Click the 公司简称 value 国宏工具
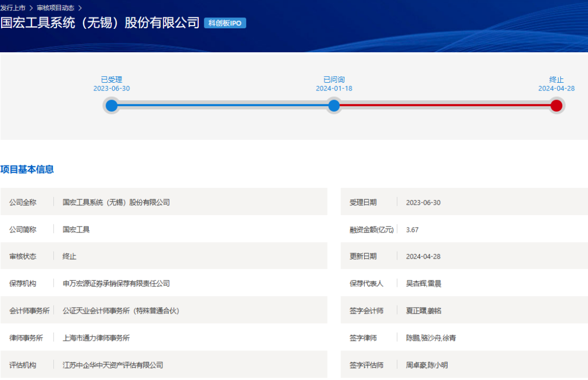 pyautogui.click(x=76, y=230)
